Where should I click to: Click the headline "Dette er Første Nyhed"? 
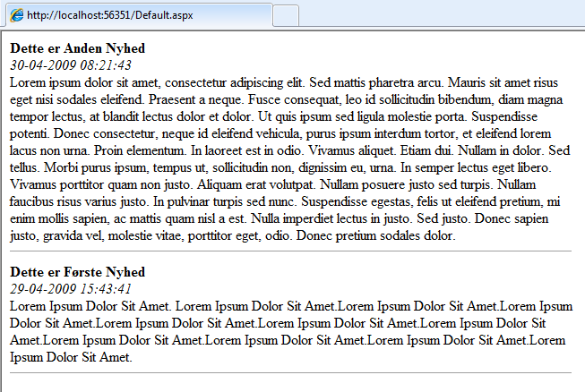78,272
